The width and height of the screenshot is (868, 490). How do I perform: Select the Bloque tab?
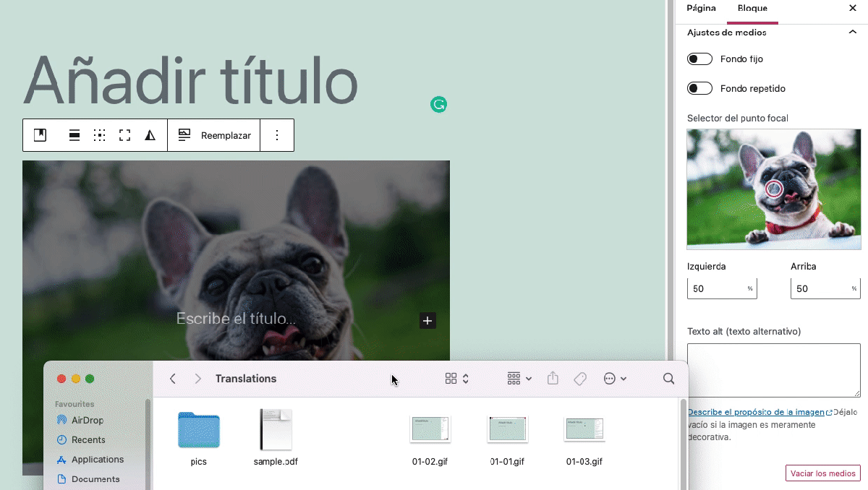[x=752, y=9]
